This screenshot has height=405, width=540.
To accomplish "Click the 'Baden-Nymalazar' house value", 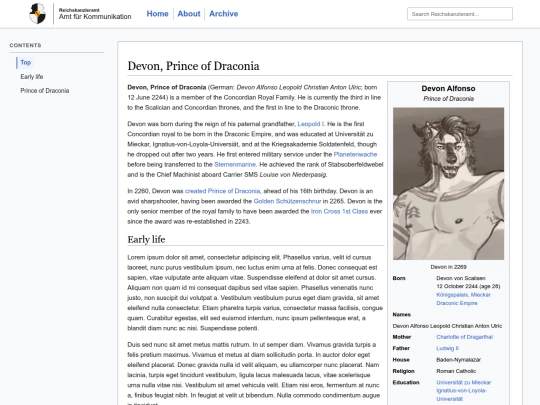I will pos(458,360).
